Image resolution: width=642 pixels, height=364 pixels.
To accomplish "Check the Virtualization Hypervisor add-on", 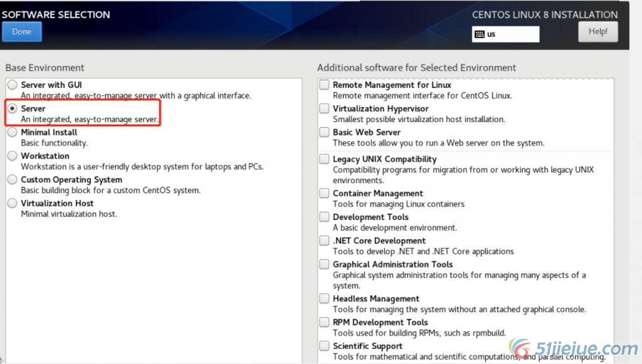I will tap(324, 108).
